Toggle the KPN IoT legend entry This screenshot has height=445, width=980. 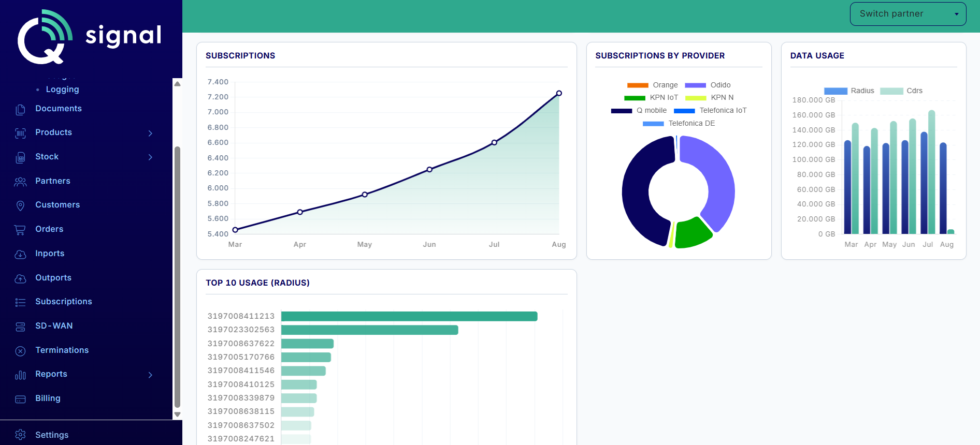(651, 97)
